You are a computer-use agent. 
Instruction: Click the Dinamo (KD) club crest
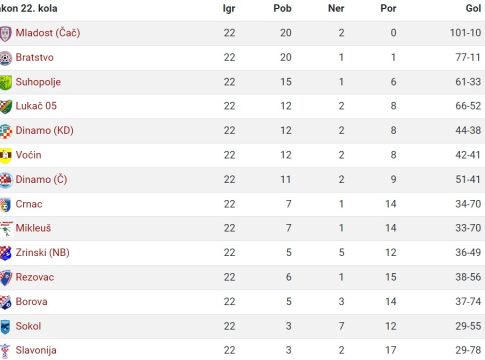pyautogui.click(x=5, y=131)
